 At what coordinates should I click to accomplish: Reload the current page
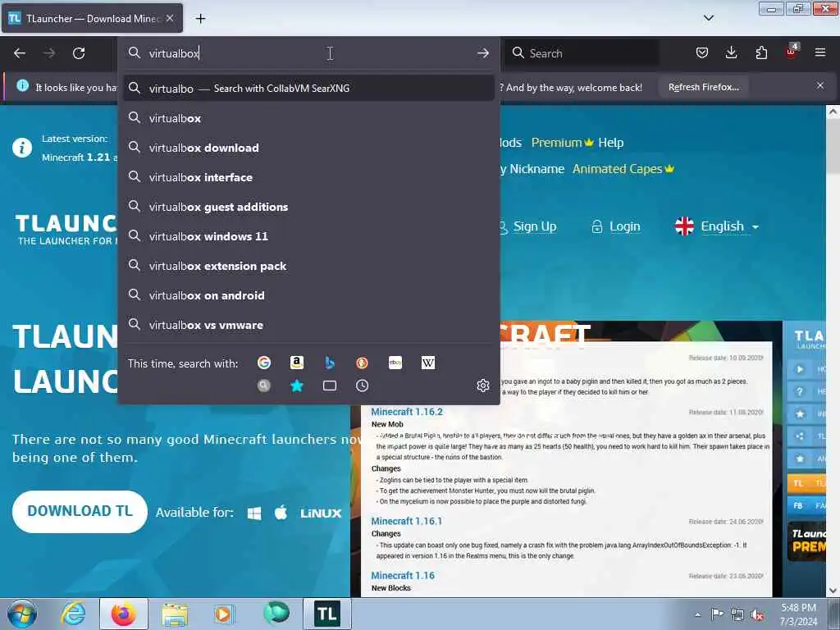[79, 53]
